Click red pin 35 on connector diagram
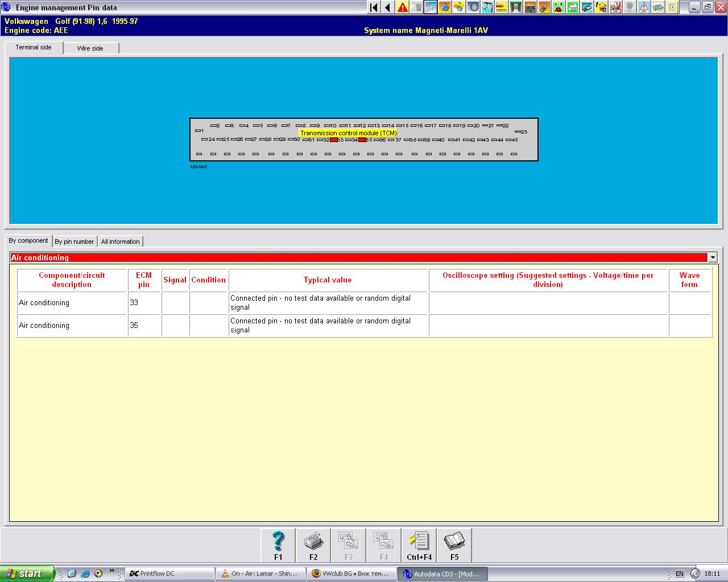Viewport: 728px width, 582px height. [x=362, y=140]
